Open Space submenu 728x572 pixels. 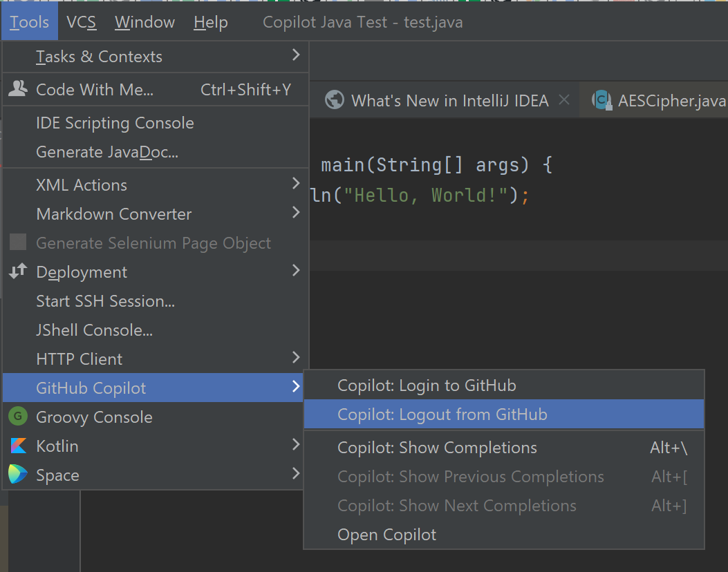[x=153, y=475]
